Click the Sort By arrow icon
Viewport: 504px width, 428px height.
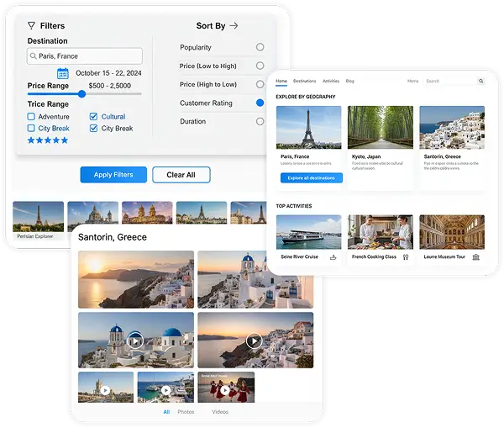tap(234, 26)
